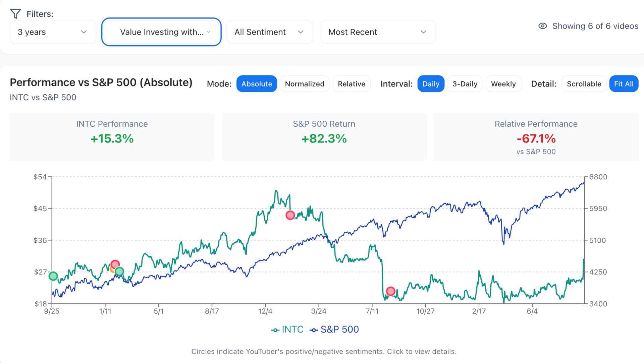Screen dimensions: 644x363
Task: Click the red sentiment circle after 7/11 drop
Action: [x=390, y=291]
